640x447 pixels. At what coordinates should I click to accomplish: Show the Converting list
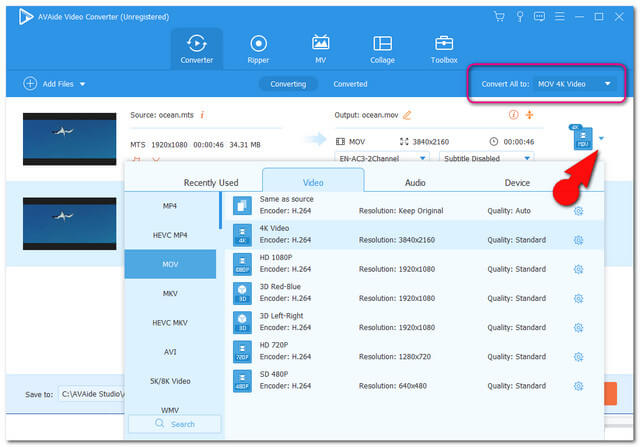(288, 84)
